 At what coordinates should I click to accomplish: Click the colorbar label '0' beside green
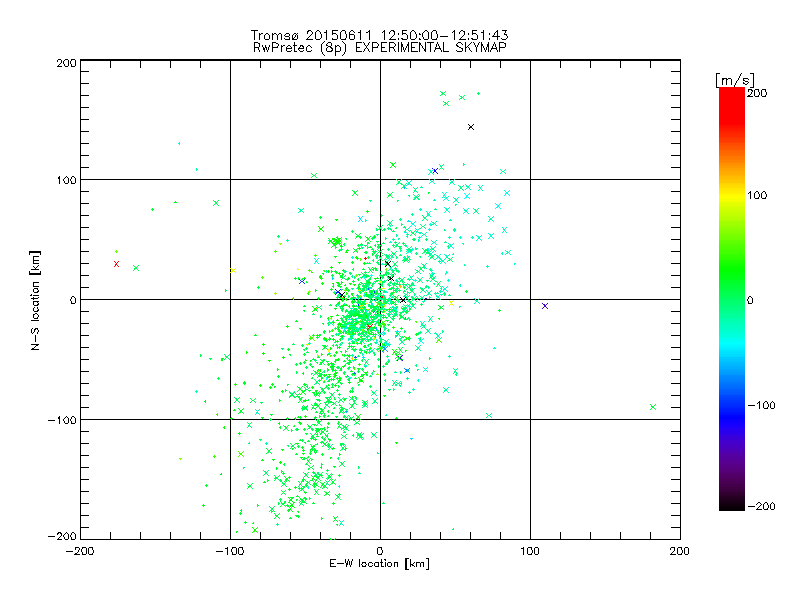click(x=750, y=301)
